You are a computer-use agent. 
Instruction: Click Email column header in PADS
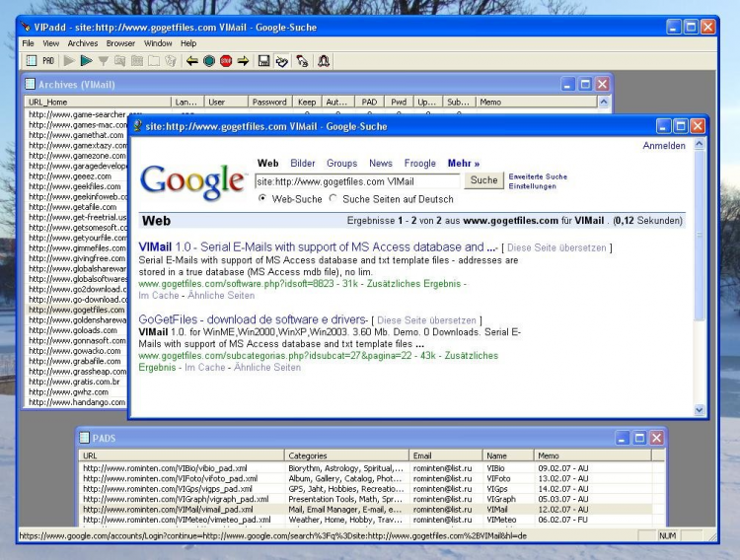[x=446, y=455]
